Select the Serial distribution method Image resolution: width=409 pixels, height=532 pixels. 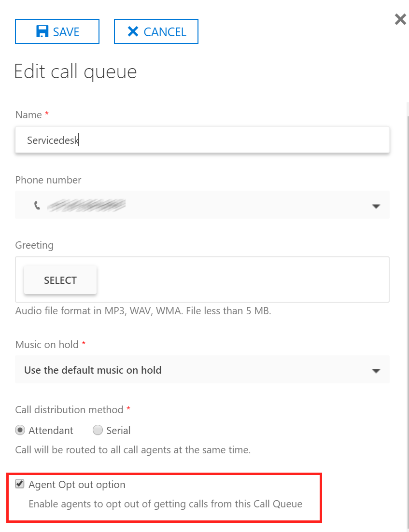[x=98, y=430]
